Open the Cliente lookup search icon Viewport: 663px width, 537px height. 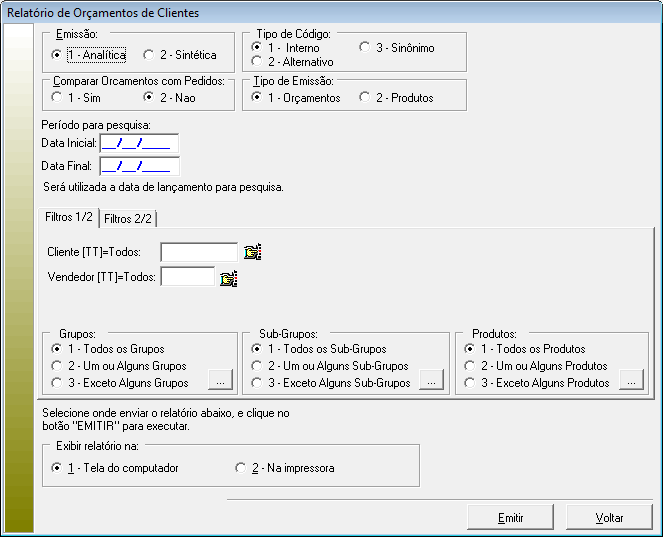click(x=252, y=252)
